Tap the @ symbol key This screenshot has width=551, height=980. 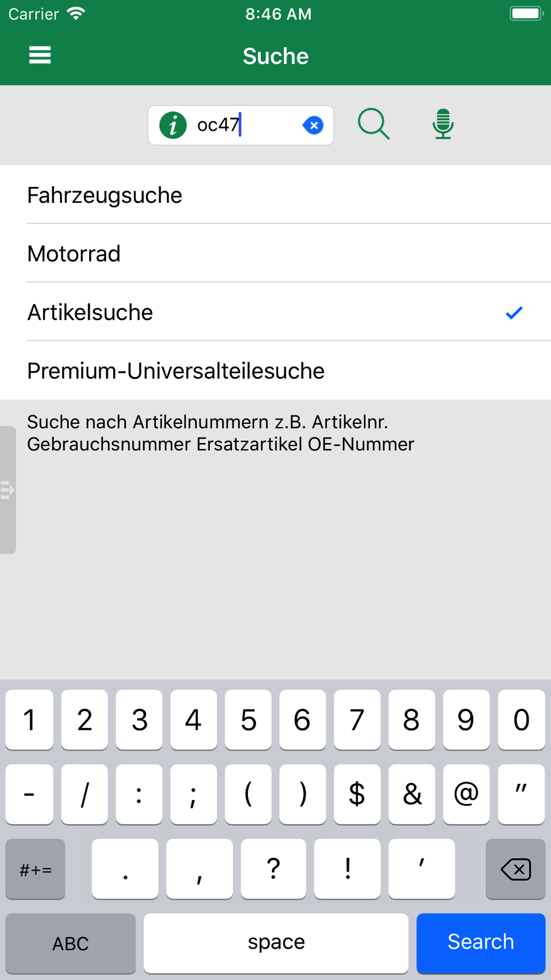466,794
